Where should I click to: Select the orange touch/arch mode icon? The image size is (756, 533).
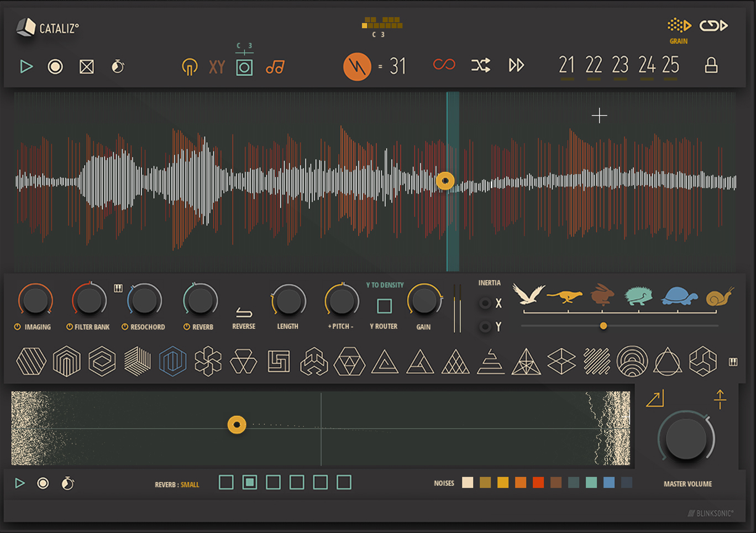click(190, 67)
